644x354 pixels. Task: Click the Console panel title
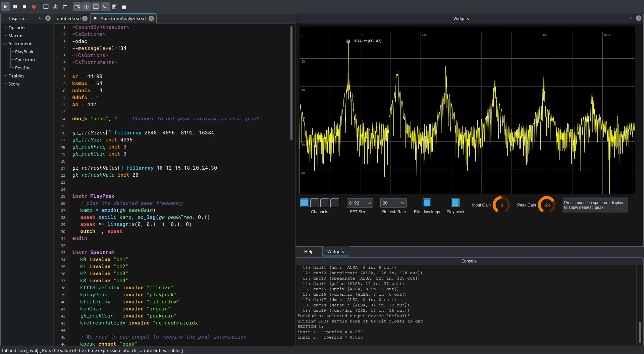pos(469,261)
